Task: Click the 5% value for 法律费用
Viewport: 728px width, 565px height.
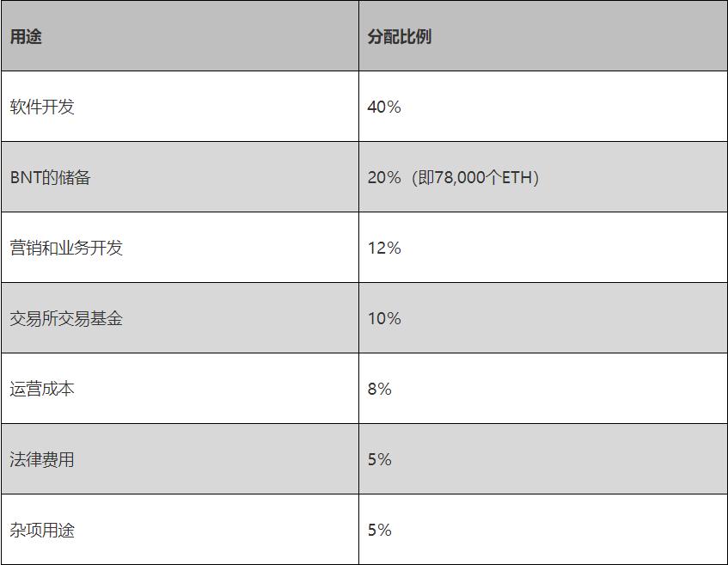Action: click(379, 460)
